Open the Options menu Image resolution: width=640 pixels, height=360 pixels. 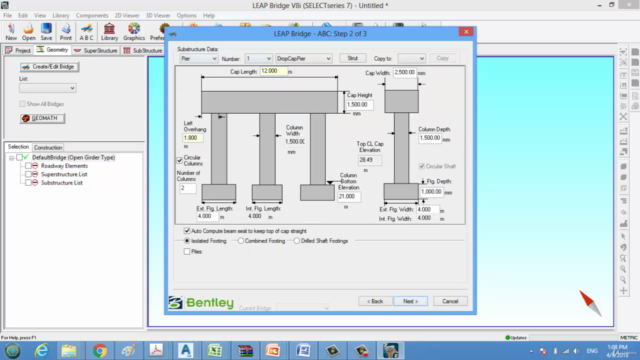187,16
